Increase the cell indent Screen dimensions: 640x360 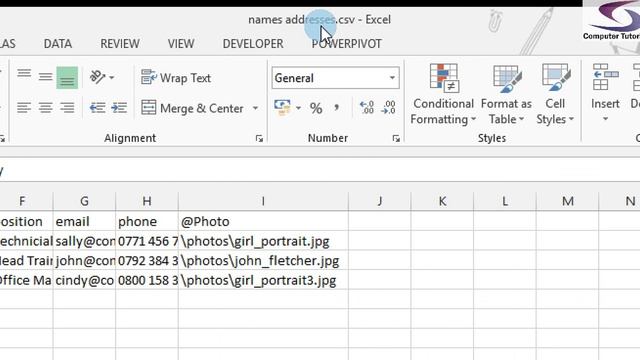tap(119, 108)
